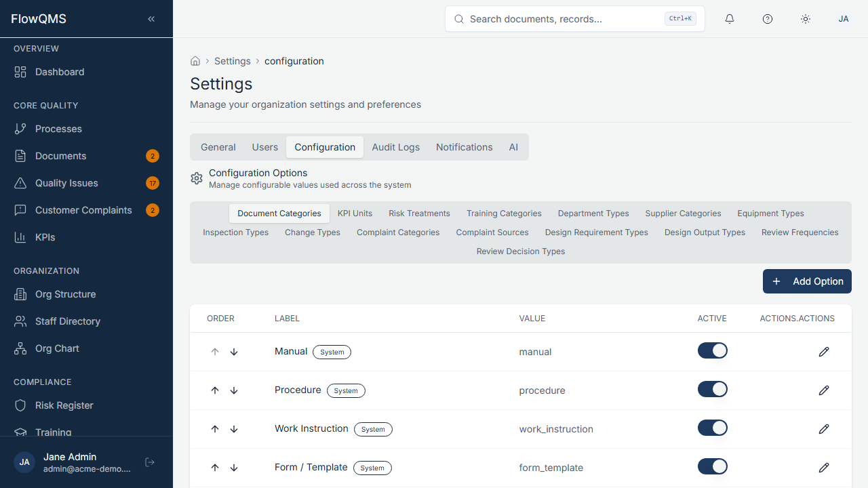Screen dimensions: 868x488
Task: Open the Notifications settings tab
Action: (464, 147)
